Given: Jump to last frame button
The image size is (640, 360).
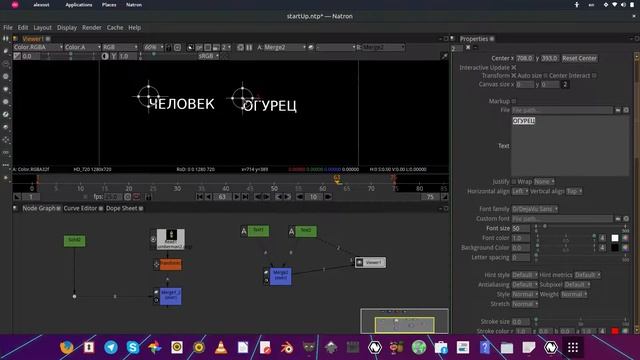Looking at the screenshot, I should pos(245,197).
